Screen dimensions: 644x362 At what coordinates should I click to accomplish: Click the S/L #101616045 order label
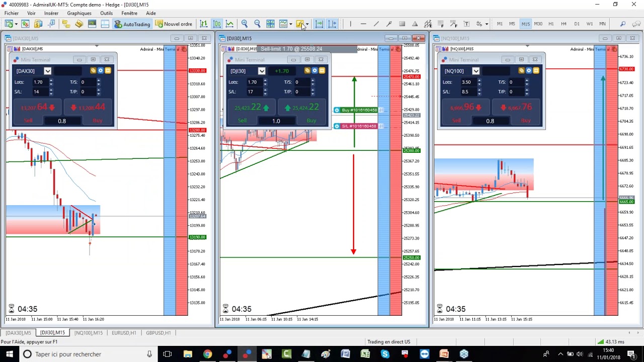tap(359, 126)
